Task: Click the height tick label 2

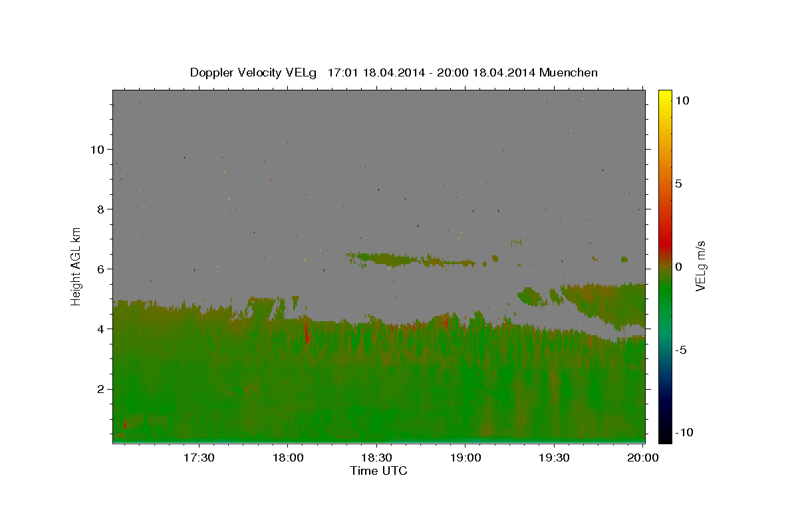Action: (x=100, y=389)
